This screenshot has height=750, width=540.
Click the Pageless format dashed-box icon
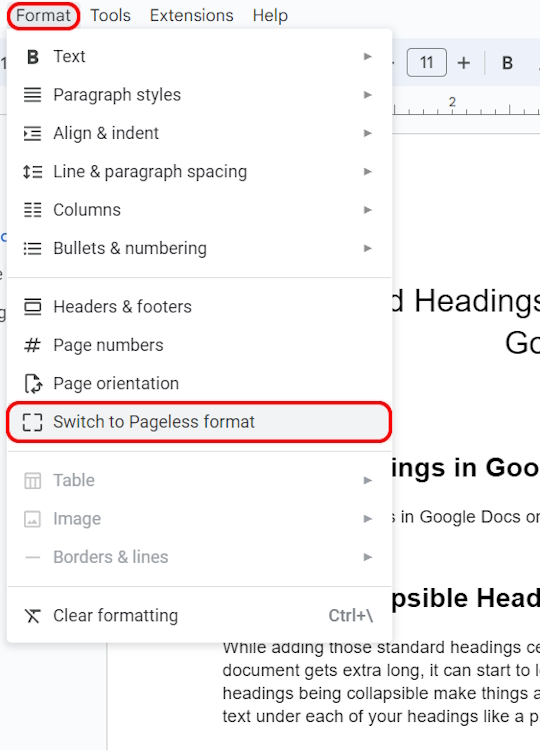(33, 422)
